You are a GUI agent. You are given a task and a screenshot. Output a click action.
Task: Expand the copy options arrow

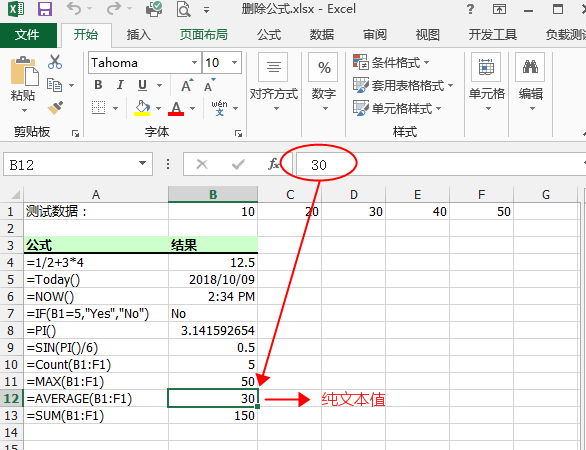[x=71, y=85]
